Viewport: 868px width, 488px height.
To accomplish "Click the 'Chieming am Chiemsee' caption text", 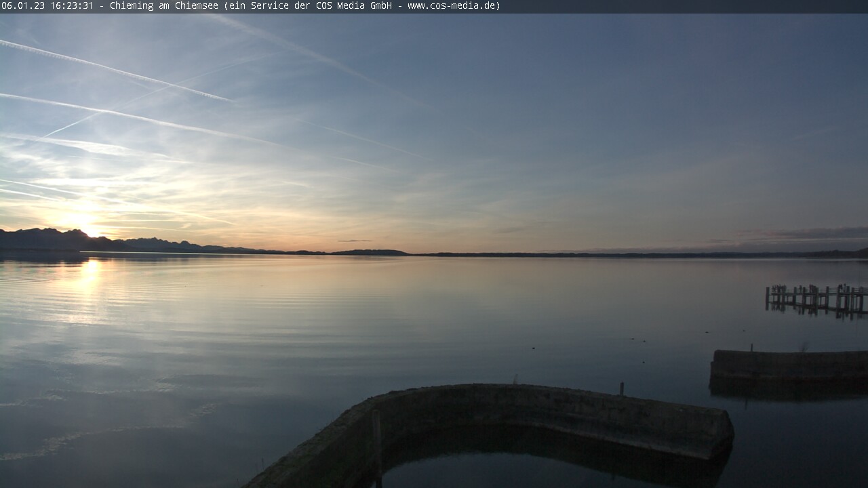I will [163, 6].
